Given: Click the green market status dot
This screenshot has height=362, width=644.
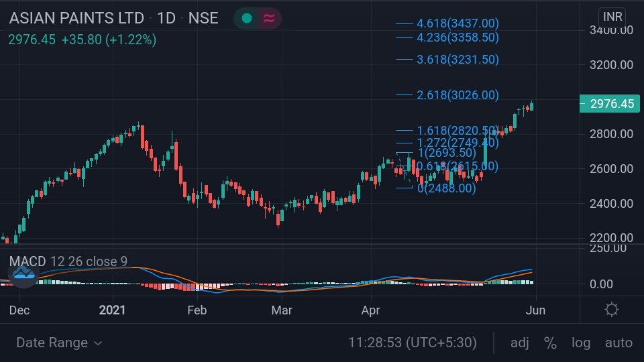Looking at the screenshot, I should point(247,18).
